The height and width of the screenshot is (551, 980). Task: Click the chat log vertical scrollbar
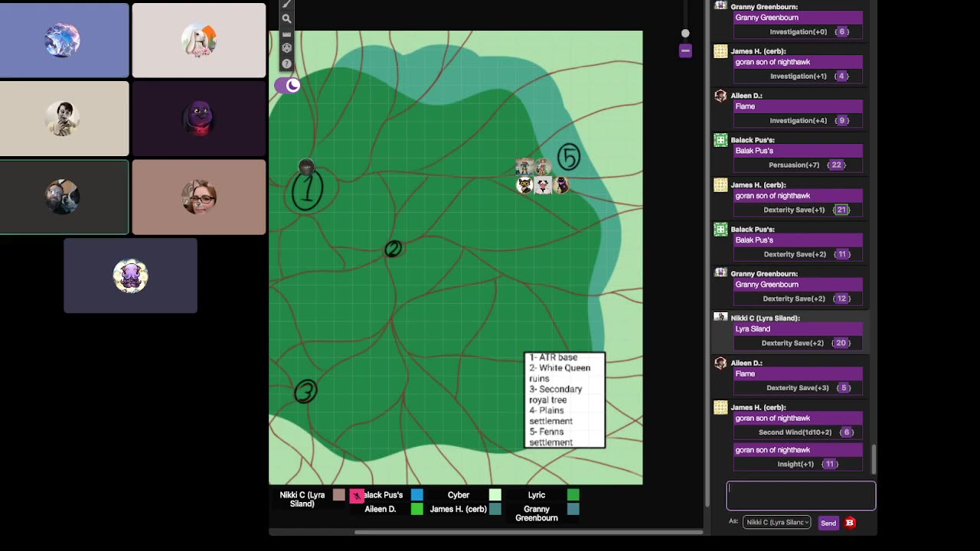click(873, 459)
